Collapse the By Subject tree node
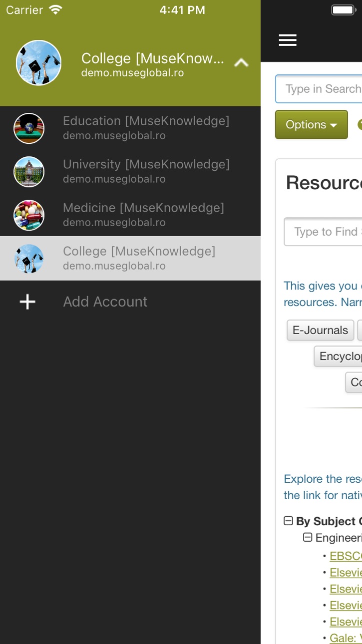The image size is (362, 644). point(288,521)
